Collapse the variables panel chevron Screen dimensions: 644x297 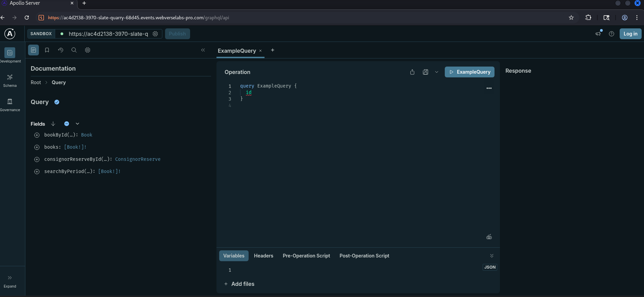[492, 256]
